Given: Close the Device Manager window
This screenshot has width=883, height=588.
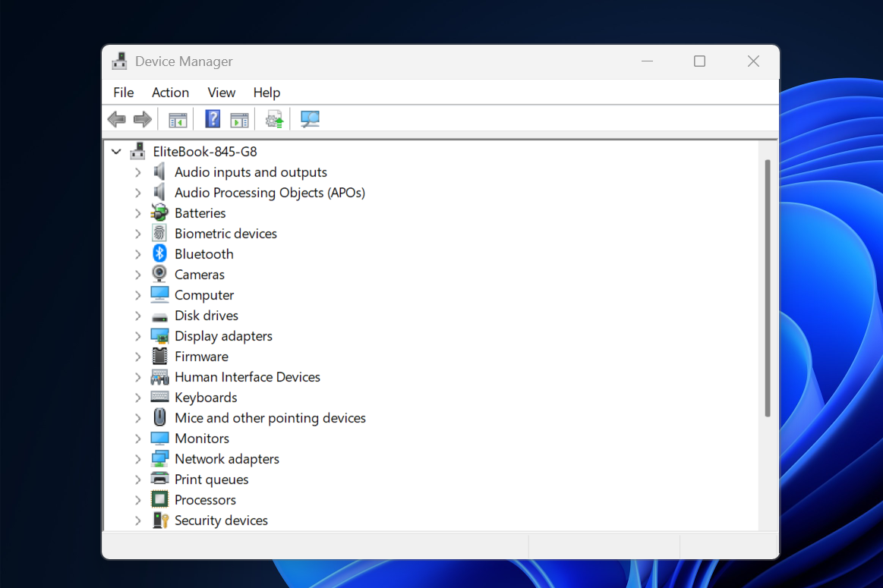Looking at the screenshot, I should click(x=753, y=61).
